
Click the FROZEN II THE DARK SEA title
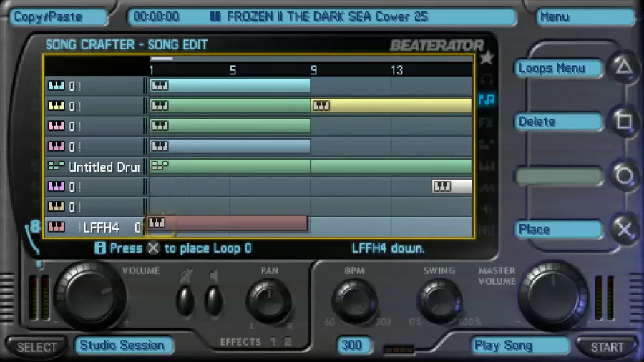[x=327, y=17]
